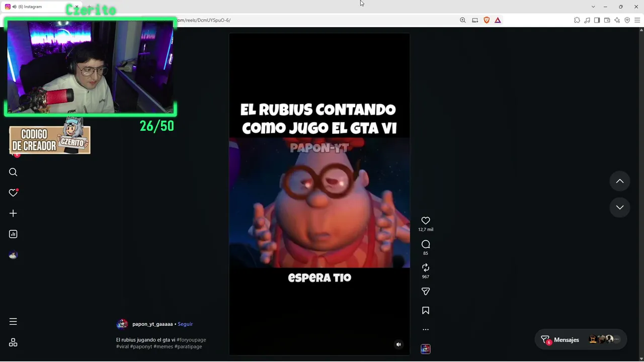This screenshot has width=644, height=362.
Task: Open the reel's audio thumbnail
Action: coord(426,349)
